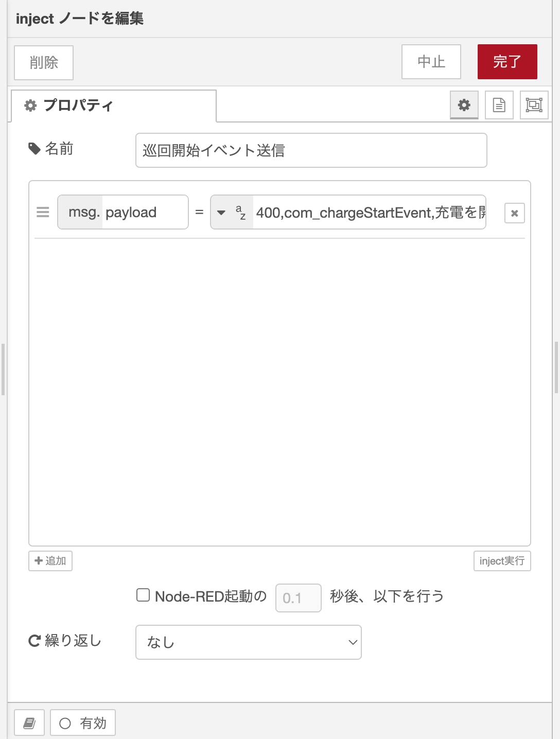The width and height of the screenshot is (560, 739).
Task: Select the プロパティ tab
Action: click(x=113, y=105)
